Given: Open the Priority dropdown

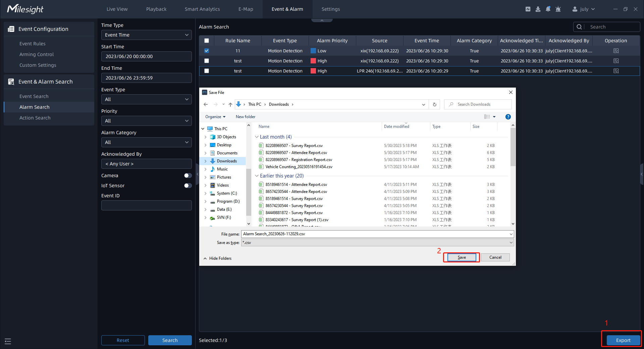Looking at the screenshot, I should click(146, 121).
